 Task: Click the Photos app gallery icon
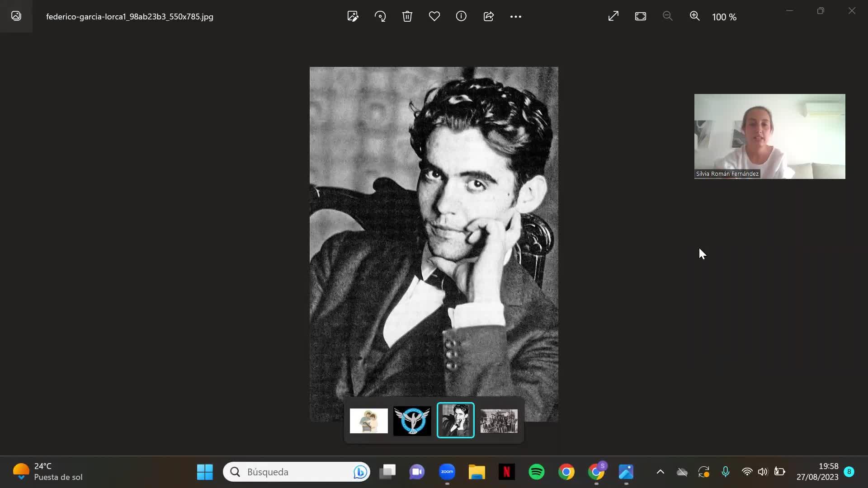pos(16,16)
